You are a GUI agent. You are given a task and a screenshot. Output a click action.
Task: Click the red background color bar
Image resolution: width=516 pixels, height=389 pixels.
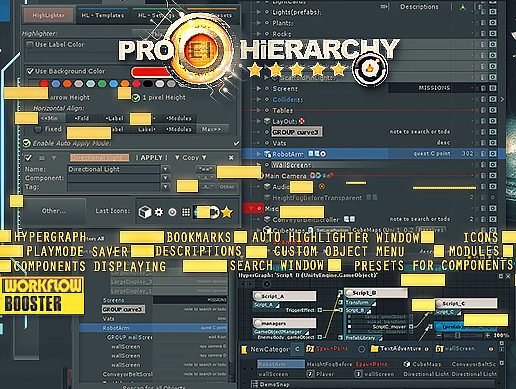point(152,72)
